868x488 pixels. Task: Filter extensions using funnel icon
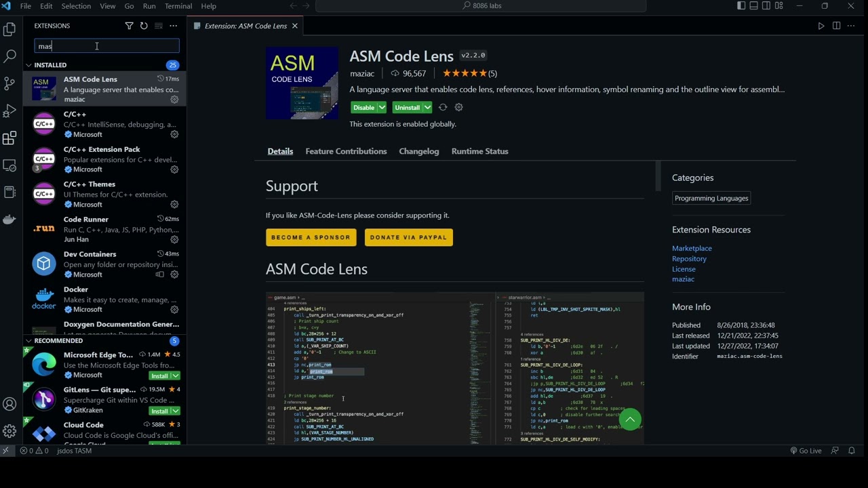129,26
